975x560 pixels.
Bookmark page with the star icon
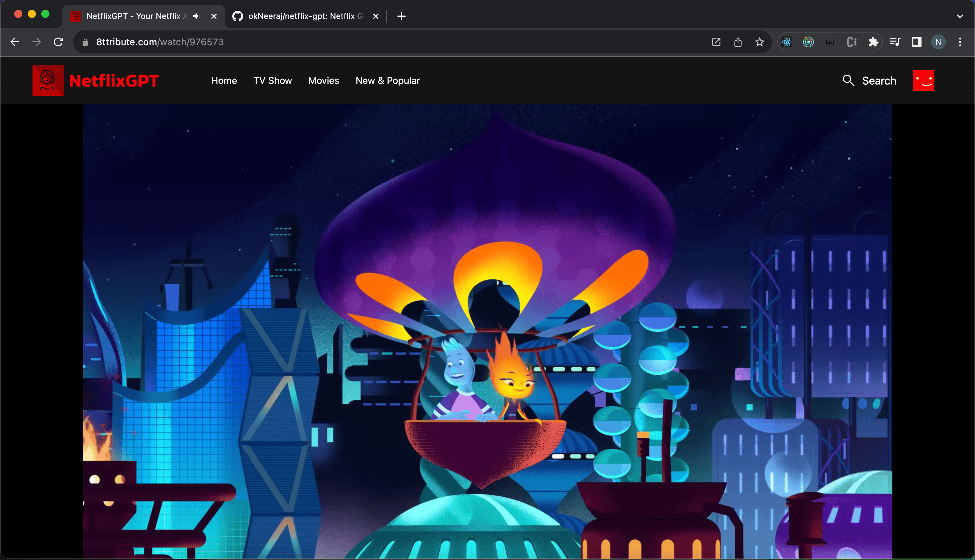click(x=759, y=42)
